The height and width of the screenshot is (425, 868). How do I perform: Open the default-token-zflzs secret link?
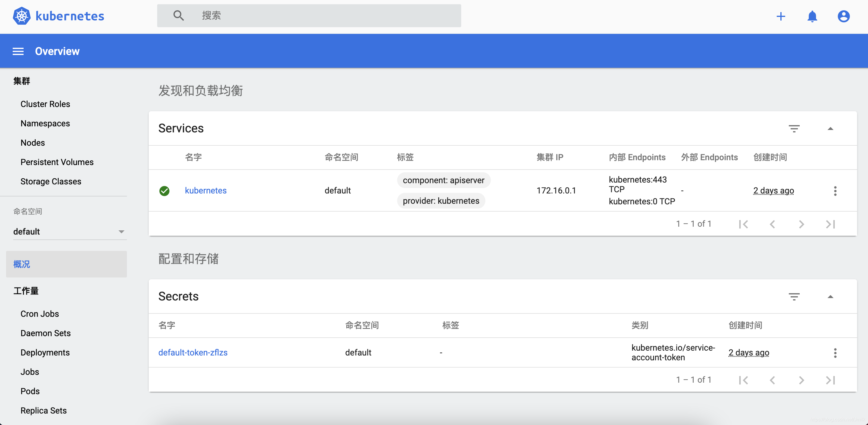[x=193, y=352]
